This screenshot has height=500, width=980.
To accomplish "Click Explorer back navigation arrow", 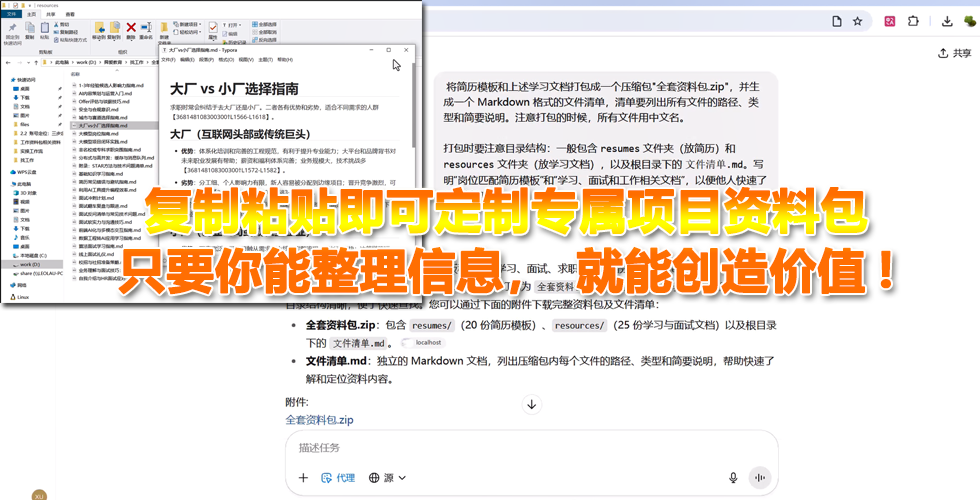I will (8, 62).
